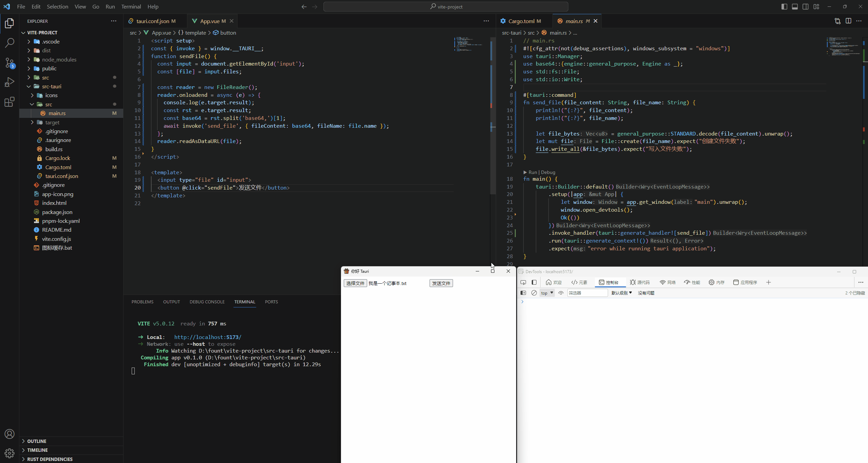Open the Extensions view
The width and height of the screenshot is (868, 463).
tap(10, 102)
